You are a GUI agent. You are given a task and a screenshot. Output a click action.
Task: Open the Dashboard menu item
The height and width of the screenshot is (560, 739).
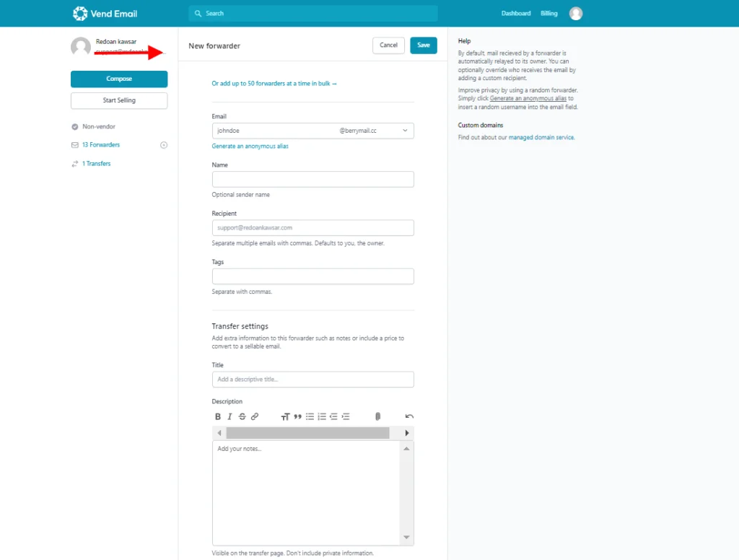(x=516, y=14)
